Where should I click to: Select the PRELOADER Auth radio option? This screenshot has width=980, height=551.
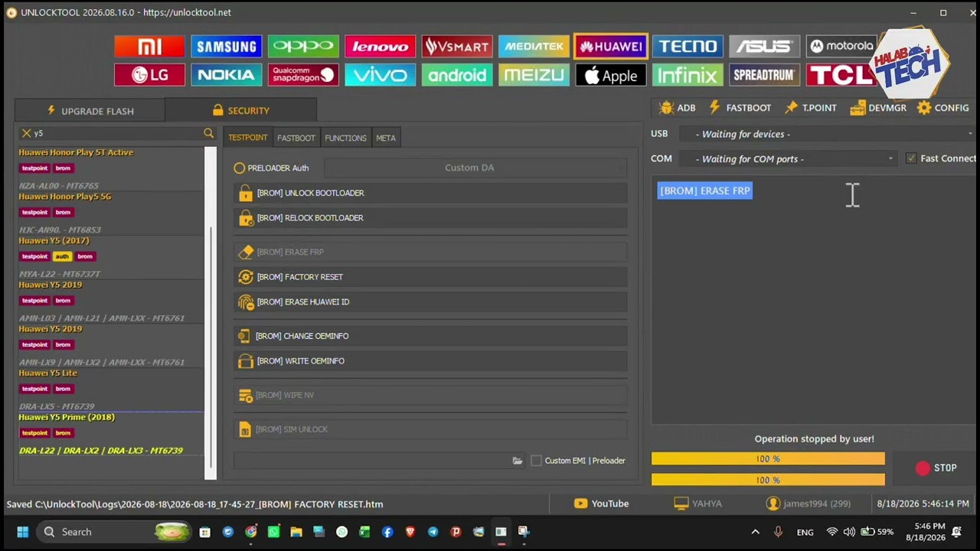(x=271, y=168)
